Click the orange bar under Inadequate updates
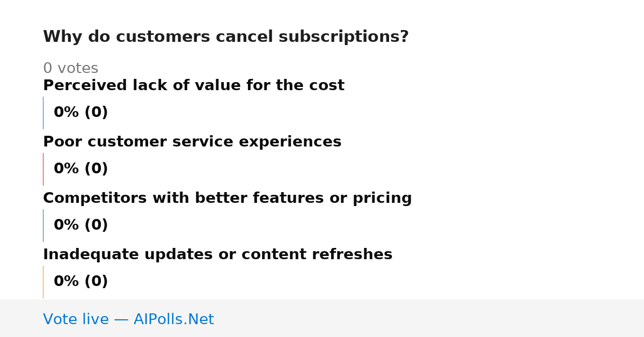The width and height of the screenshot is (644, 337). (43, 282)
